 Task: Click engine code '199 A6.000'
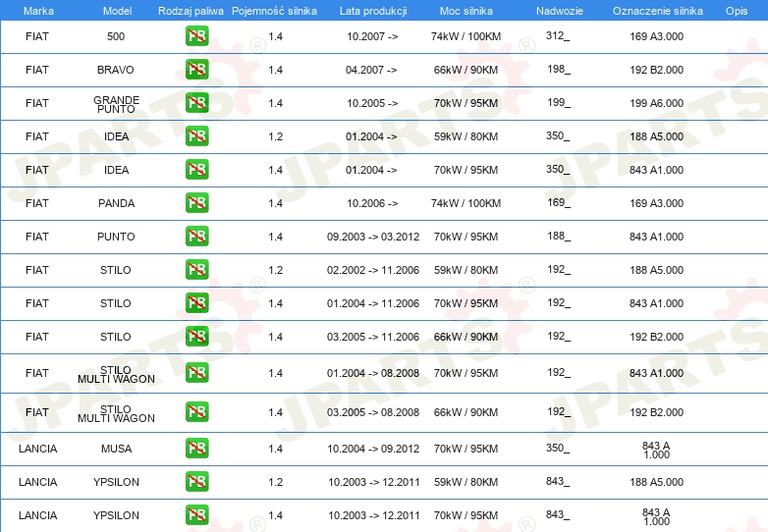tap(656, 103)
